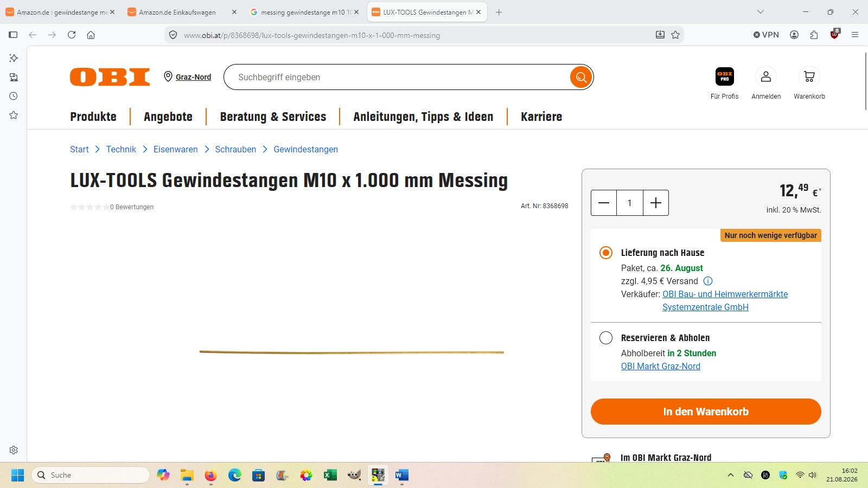The width and height of the screenshot is (868, 488).
Task: Open the Karriere menu item
Action: 541,117
